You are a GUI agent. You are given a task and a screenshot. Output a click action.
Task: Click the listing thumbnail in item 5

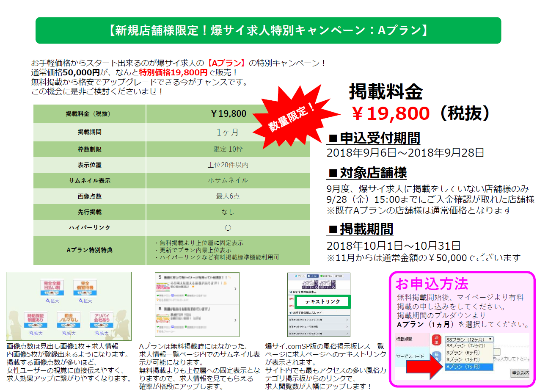point(163,287)
